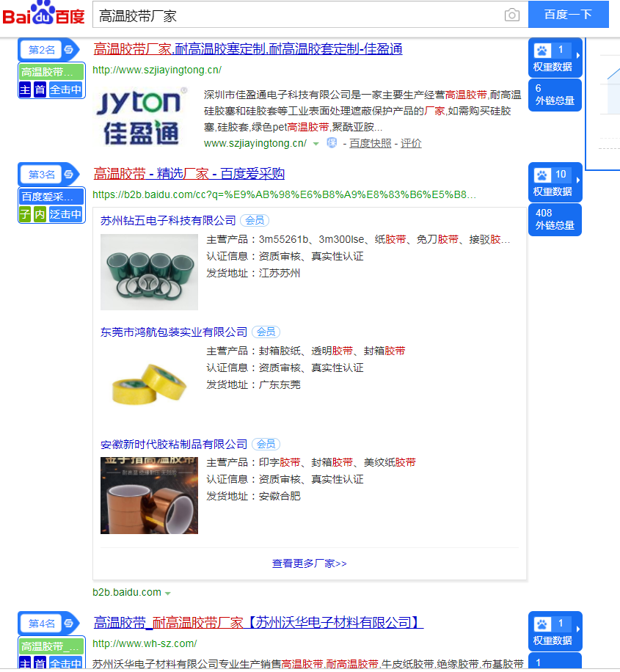Click the swirl icon in the 第2名 badge
The image size is (620, 672).
coord(68,50)
